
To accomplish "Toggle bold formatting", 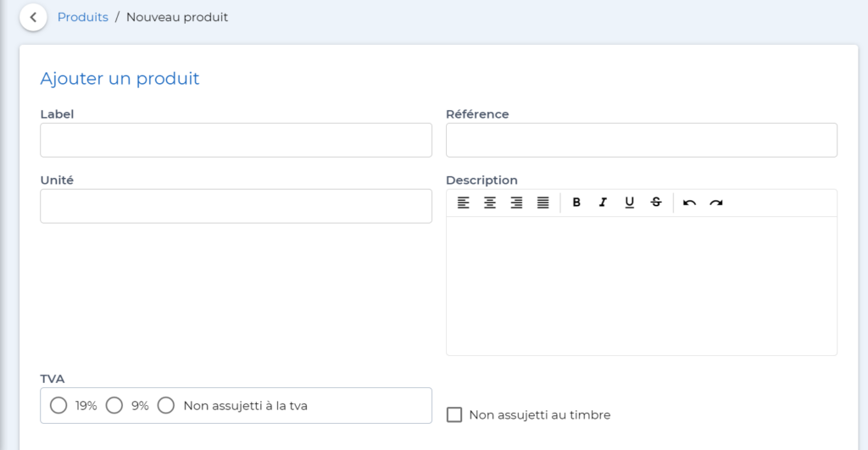I will point(576,203).
